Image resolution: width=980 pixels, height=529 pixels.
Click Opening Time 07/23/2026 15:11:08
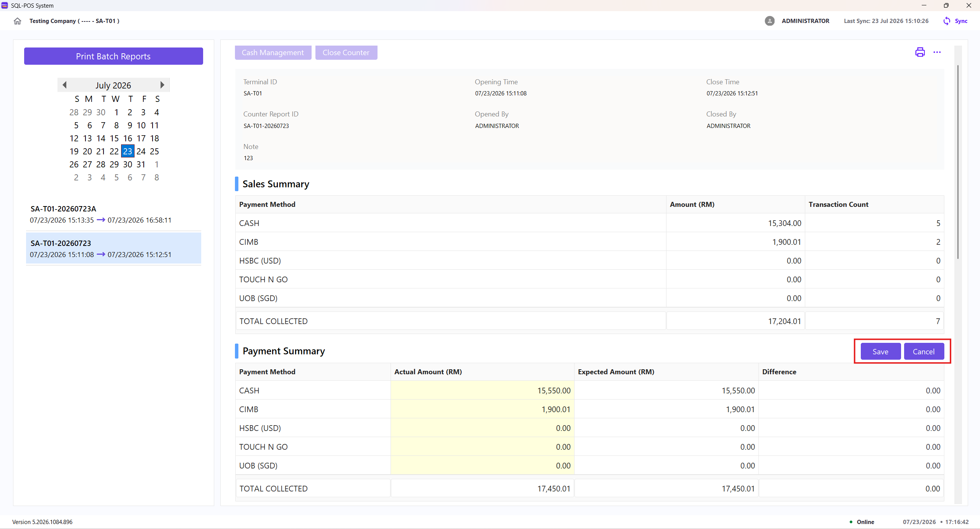(x=501, y=93)
